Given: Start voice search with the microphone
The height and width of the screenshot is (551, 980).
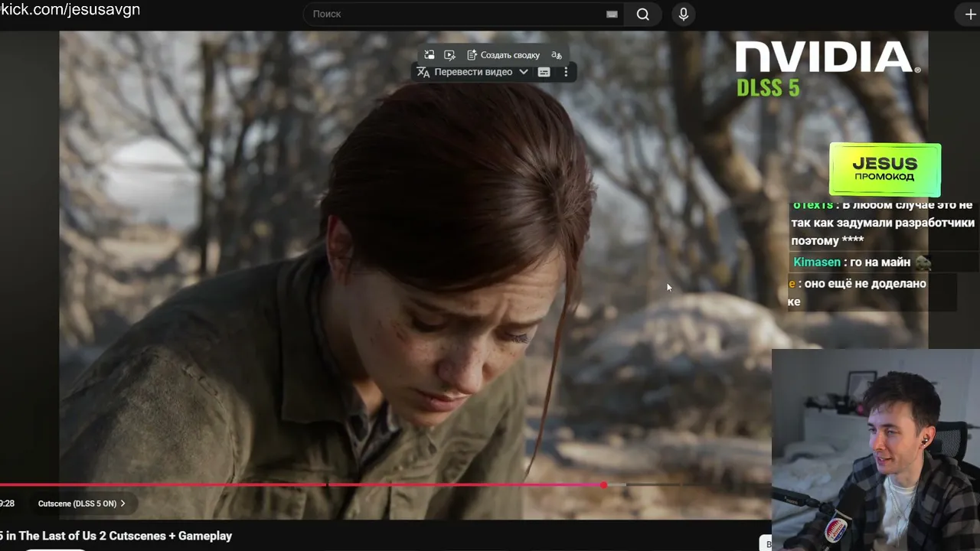Looking at the screenshot, I should click(x=684, y=14).
